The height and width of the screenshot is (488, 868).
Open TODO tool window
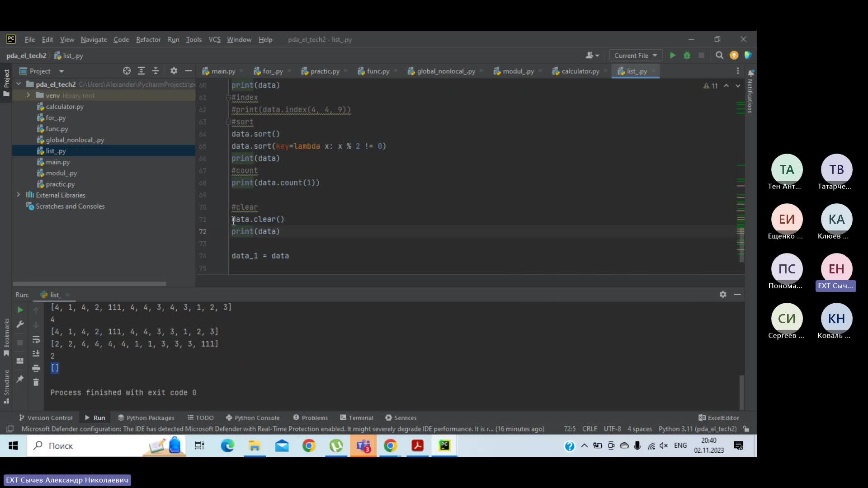point(200,418)
